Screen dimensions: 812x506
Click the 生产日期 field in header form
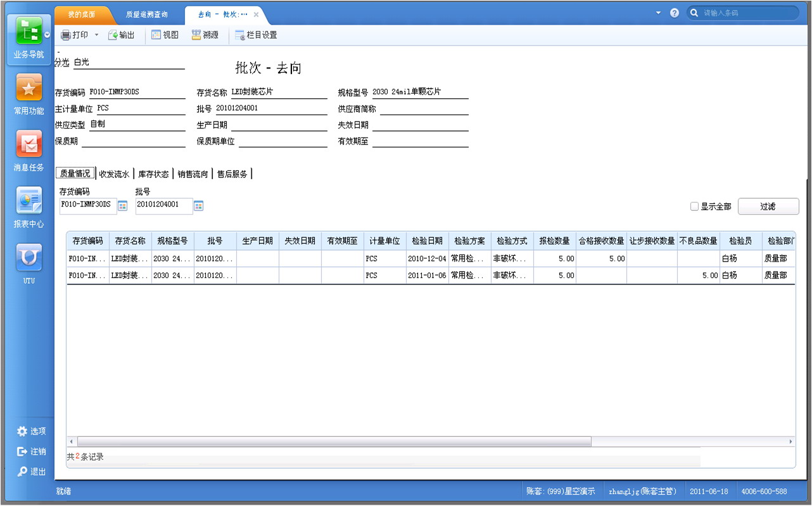coord(279,125)
